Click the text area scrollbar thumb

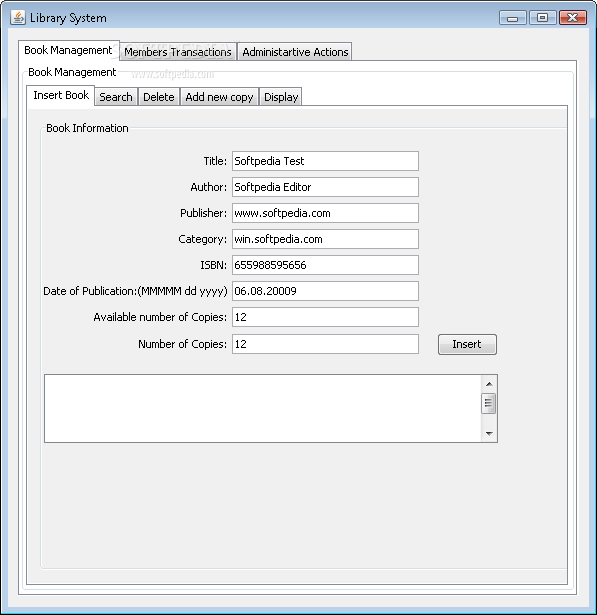point(488,403)
